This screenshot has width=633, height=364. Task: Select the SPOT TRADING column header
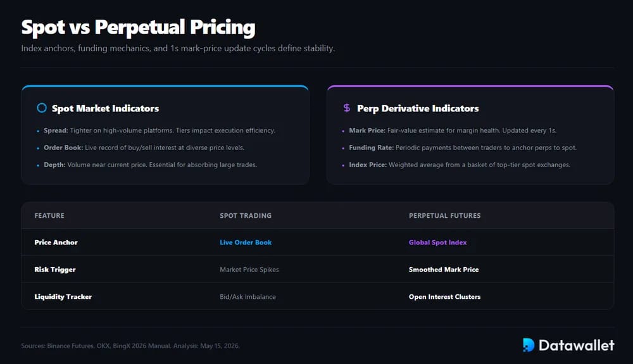pyautogui.click(x=246, y=215)
